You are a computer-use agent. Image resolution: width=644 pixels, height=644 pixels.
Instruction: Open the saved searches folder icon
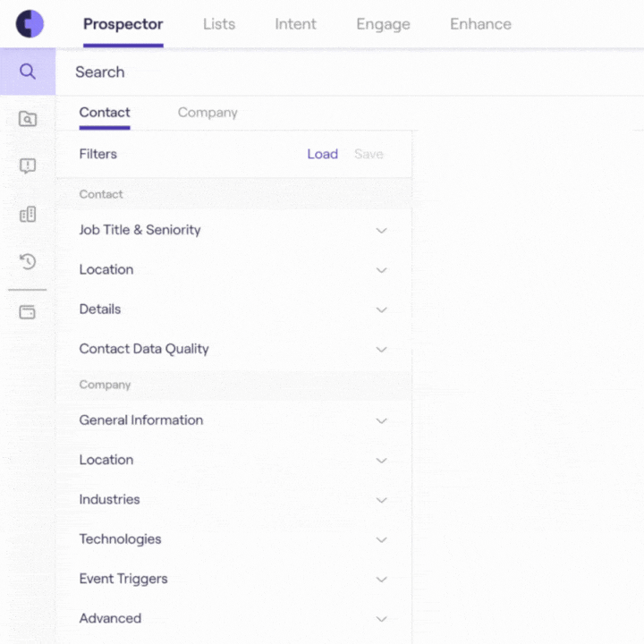pos(28,119)
